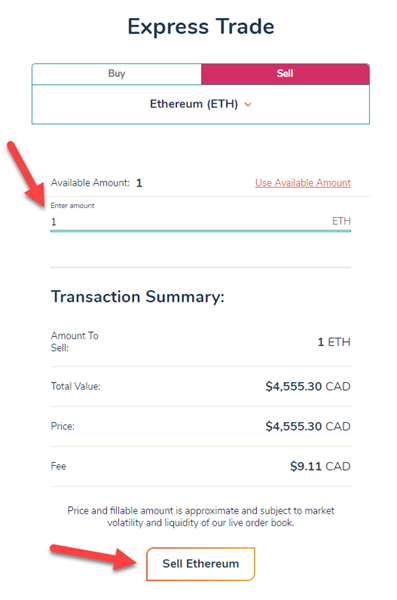Click the $9.11 CAD fee amount
Viewport: 397px width, 600px height.
pyautogui.click(x=320, y=466)
